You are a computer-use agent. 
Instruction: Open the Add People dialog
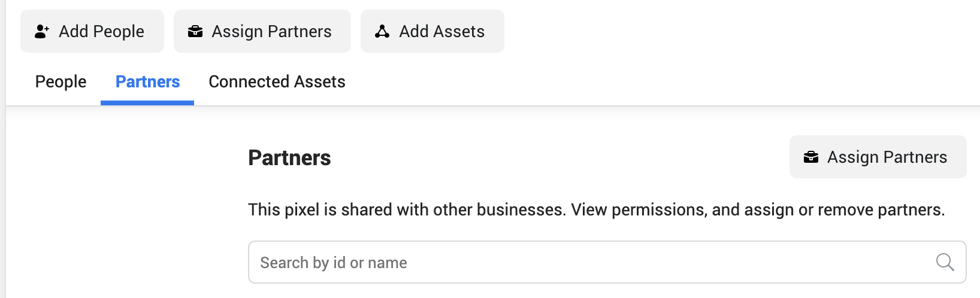(92, 31)
